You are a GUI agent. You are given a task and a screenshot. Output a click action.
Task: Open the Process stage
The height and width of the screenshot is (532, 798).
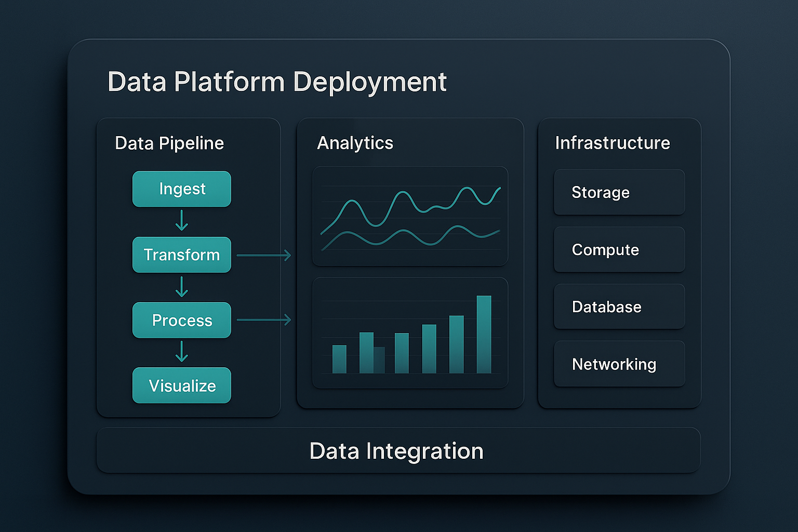click(181, 320)
